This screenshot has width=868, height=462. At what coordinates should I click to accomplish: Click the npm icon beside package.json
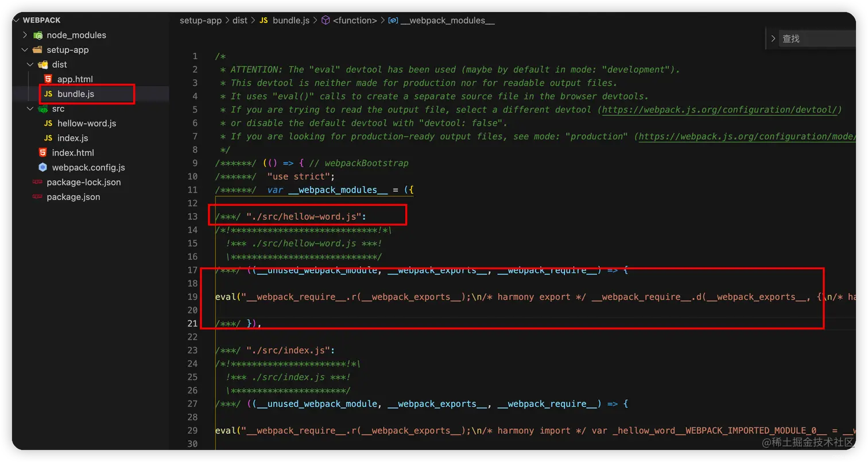(x=37, y=197)
